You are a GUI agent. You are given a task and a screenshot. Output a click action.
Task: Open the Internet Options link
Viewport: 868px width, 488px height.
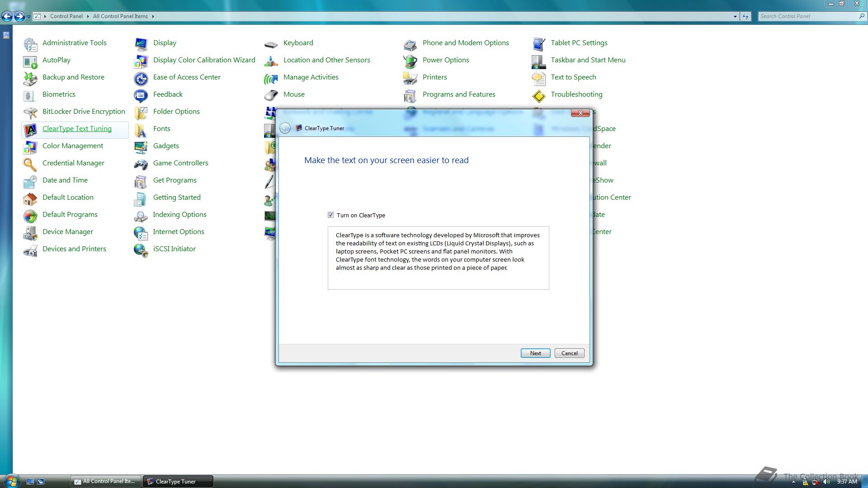click(179, 232)
